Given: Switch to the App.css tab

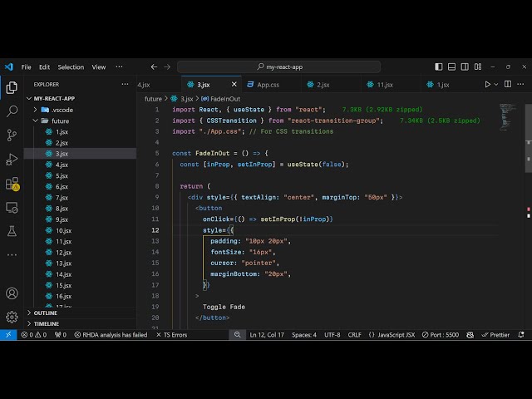Looking at the screenshot, I should pos(267,84).
